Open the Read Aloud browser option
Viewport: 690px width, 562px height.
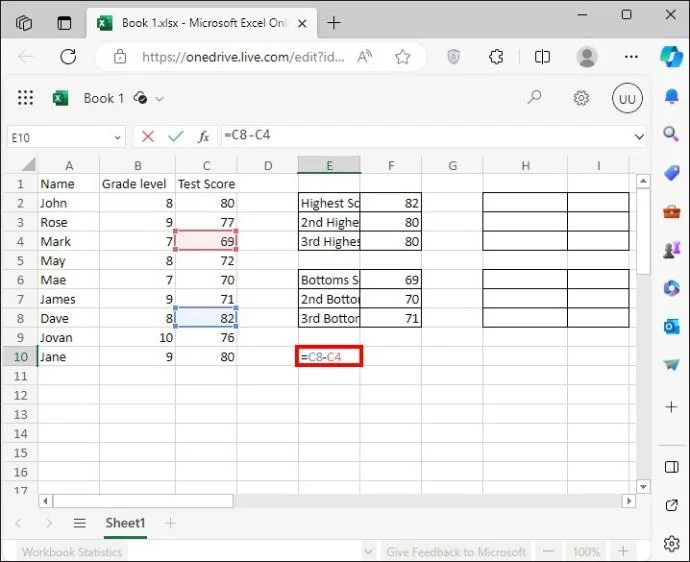[364, 57]
